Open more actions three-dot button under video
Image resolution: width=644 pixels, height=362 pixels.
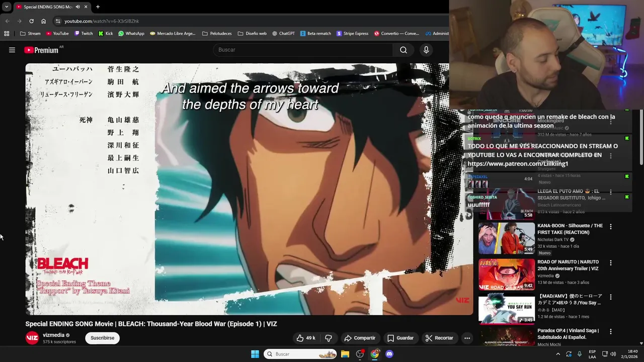click(467, 338)
